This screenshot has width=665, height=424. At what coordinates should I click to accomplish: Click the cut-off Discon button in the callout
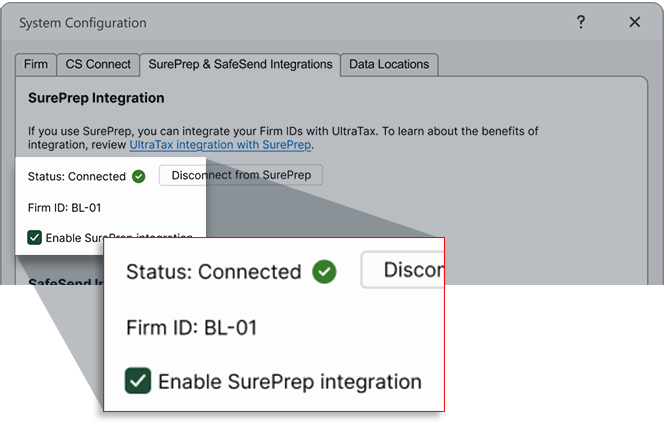(x=403, y=271)
